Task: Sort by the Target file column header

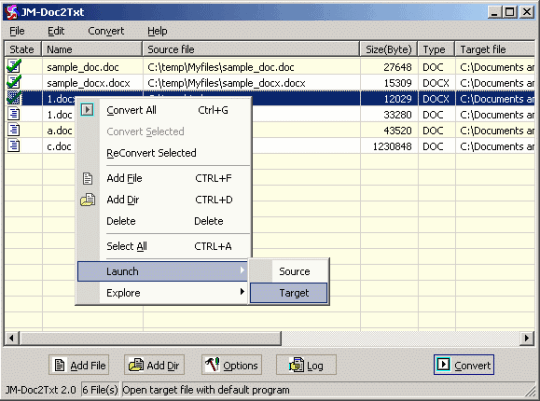Action: [495, 49]
